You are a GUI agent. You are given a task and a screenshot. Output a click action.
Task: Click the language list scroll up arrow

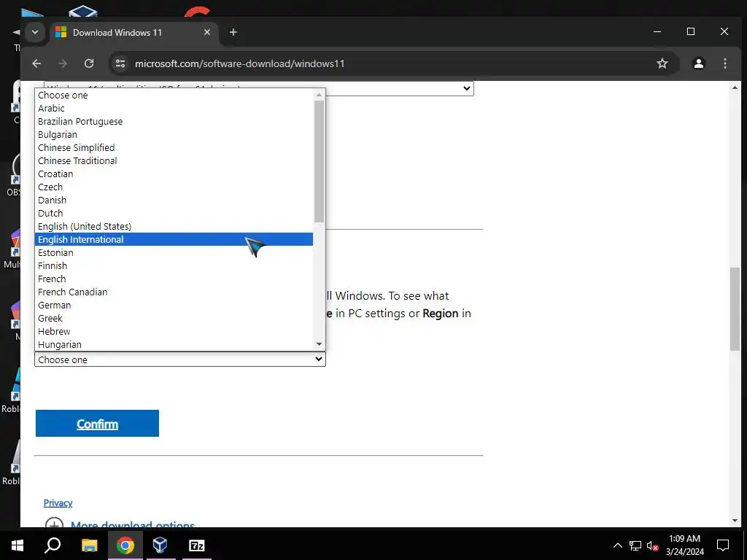click(x=319, y=96)
